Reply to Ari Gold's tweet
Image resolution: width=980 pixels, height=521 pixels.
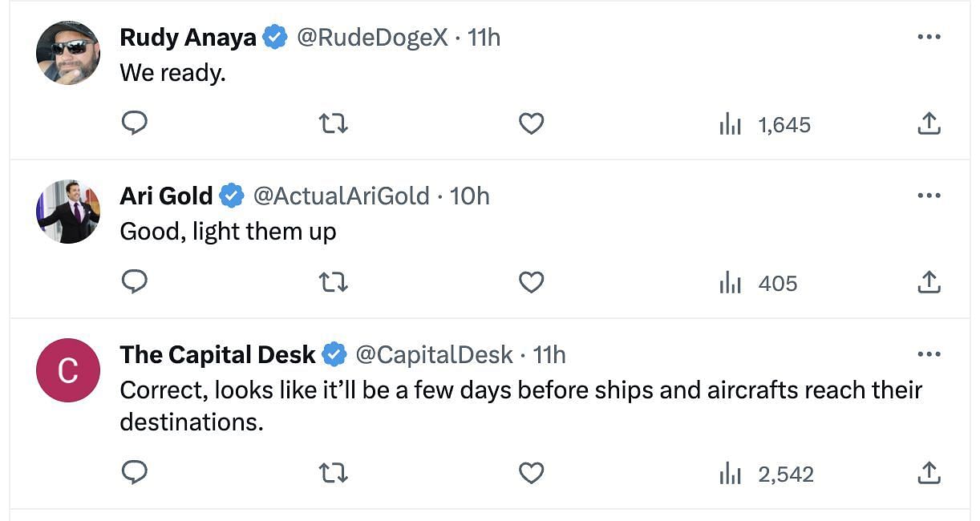[x=134, y=282]
